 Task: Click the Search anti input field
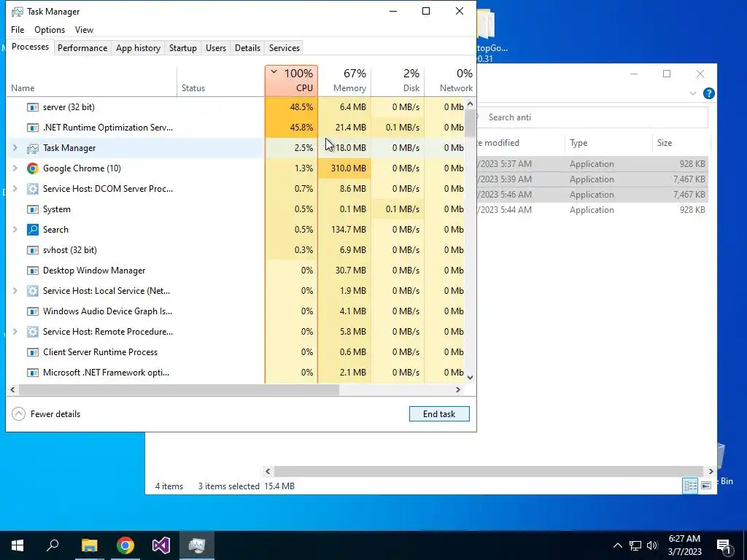tap(592, 117)
